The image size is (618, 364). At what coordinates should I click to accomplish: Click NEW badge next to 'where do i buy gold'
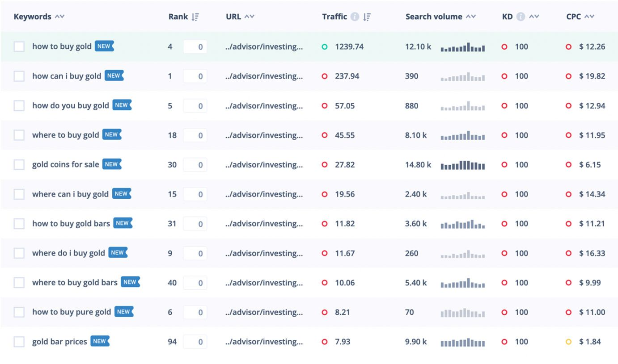(118, 253)
